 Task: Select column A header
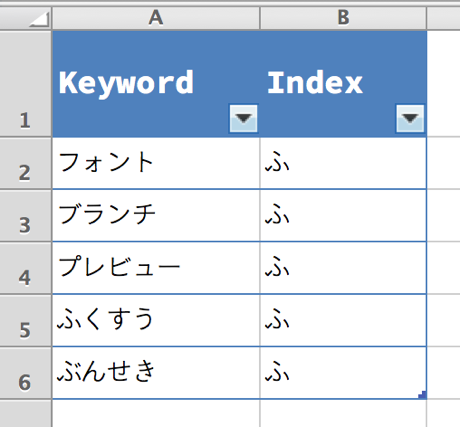156,18
